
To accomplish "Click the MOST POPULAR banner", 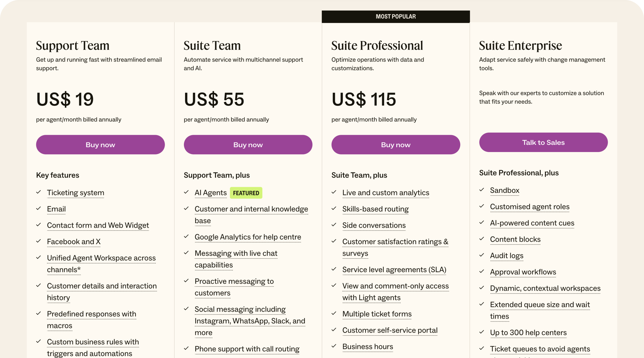I will pos(396,16).
